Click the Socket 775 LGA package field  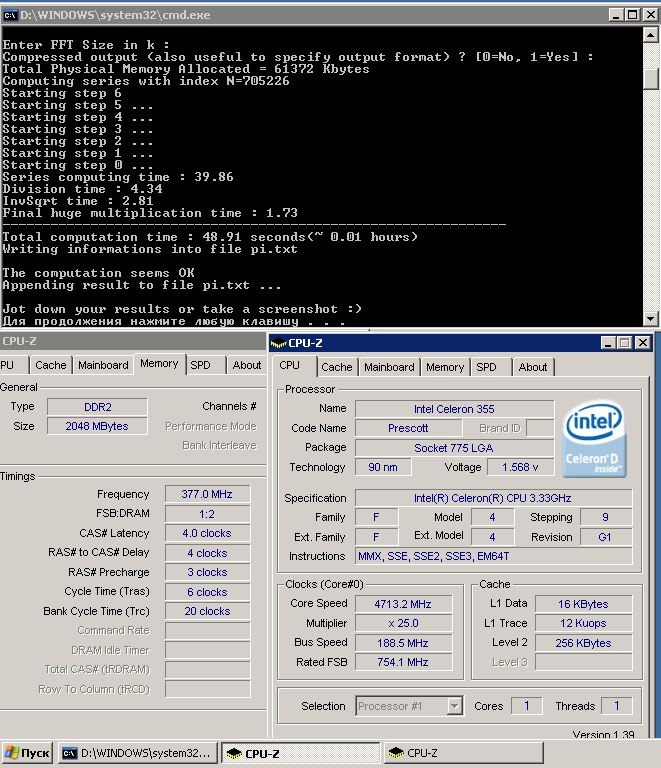454,448
